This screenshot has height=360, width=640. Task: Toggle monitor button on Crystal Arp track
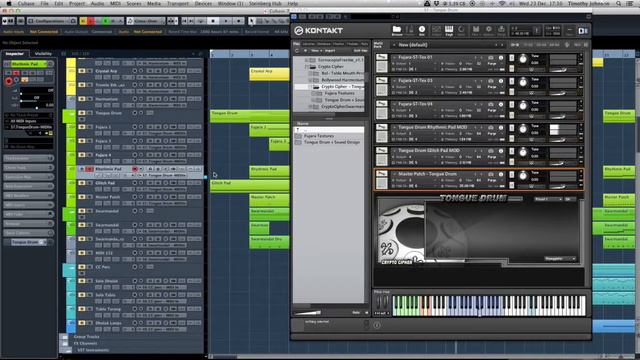pos(141,71)
